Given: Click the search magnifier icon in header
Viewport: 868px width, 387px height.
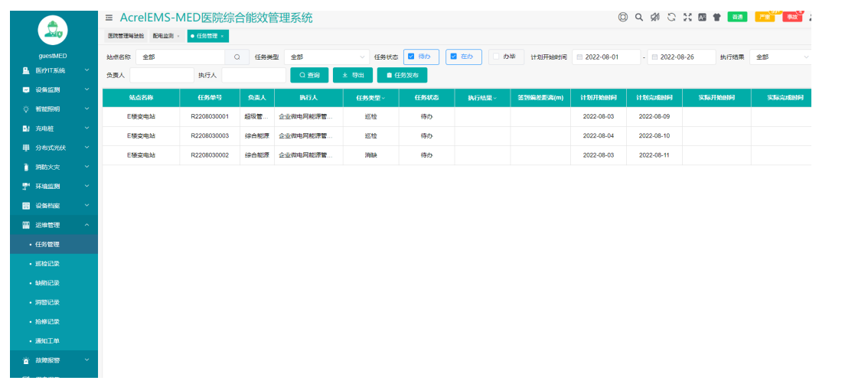Looking at the screenshot, I should click(x=639, y=17).
